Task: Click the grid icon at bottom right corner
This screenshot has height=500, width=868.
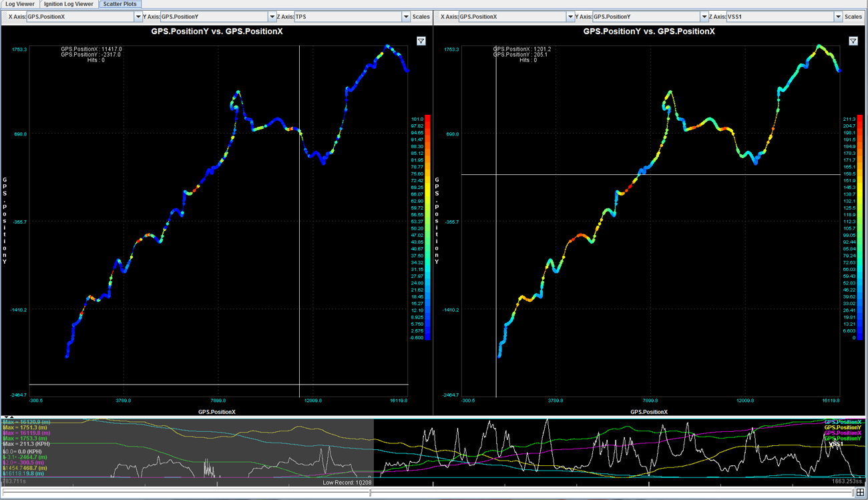Action: click(861, 493)
